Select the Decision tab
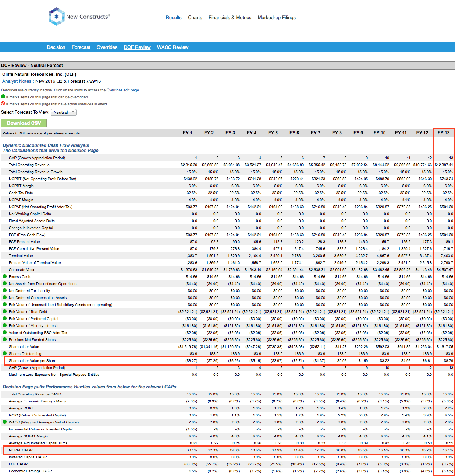Screen dimensions: 455x476 pos(56,47)
